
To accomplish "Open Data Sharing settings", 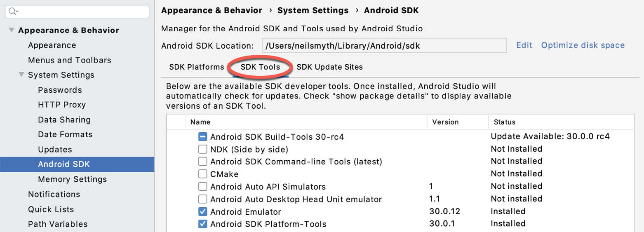I will (64, 120).
